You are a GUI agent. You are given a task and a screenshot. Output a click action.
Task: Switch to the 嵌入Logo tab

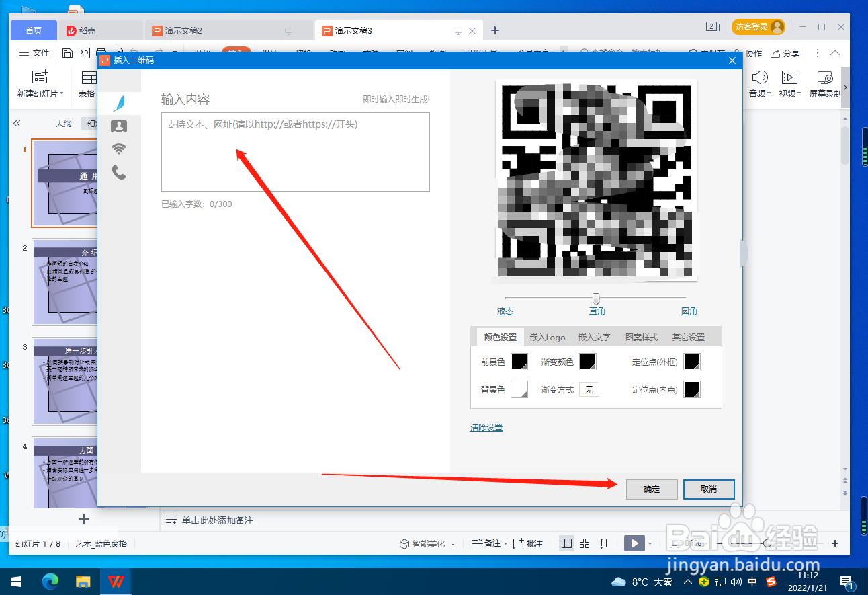point(547,337)
